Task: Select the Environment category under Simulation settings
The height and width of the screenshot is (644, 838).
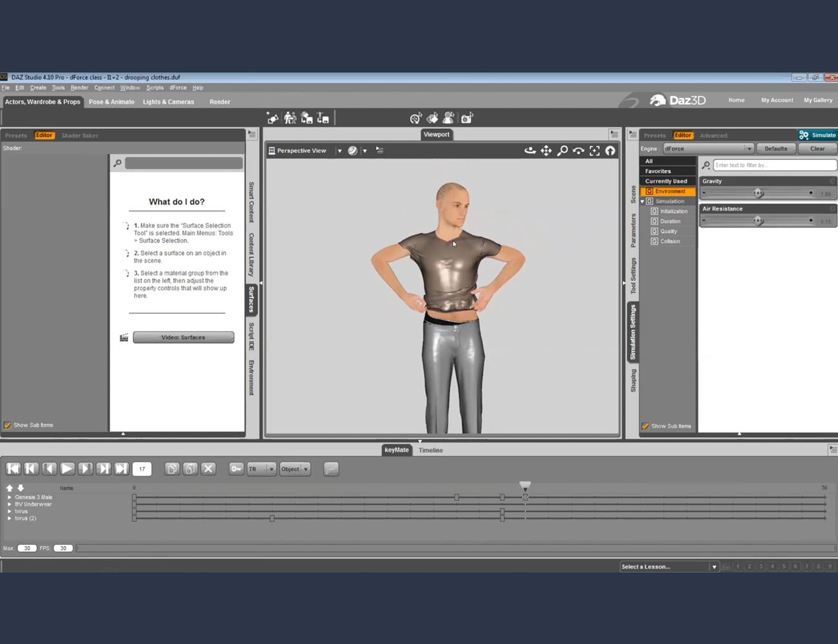Action: click(671, 191)
